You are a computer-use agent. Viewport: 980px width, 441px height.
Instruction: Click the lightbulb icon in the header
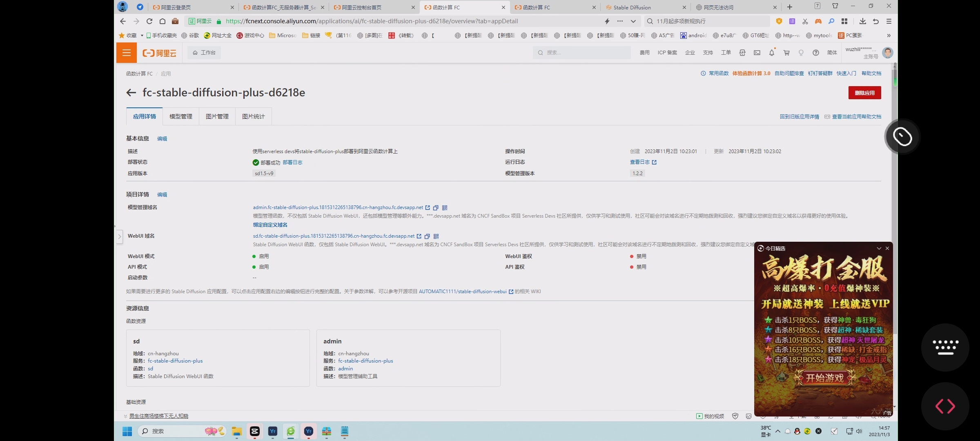801,53
